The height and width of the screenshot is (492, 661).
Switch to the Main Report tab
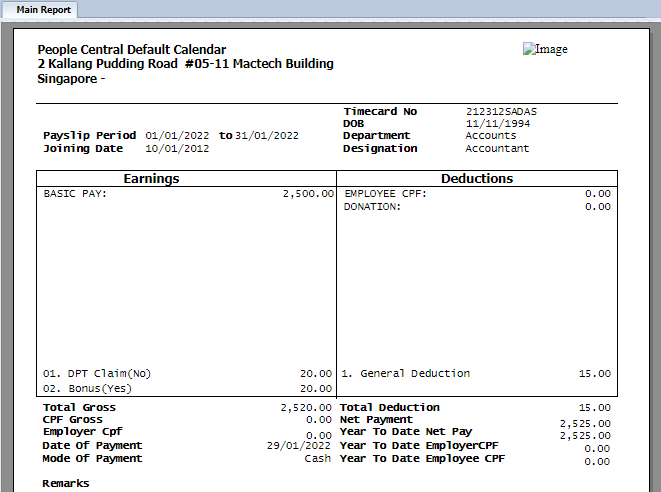click(x=42, y=9)
